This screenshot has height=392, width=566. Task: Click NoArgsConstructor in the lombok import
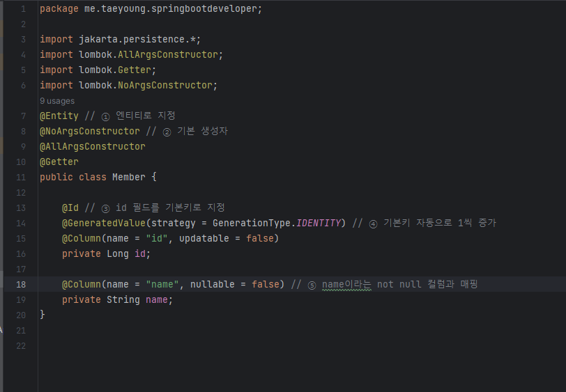click(x=165, y=86)
